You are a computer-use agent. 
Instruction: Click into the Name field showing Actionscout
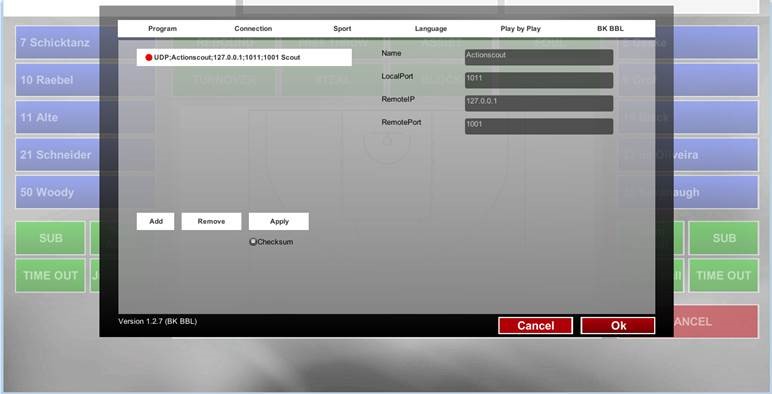[539, 57]
